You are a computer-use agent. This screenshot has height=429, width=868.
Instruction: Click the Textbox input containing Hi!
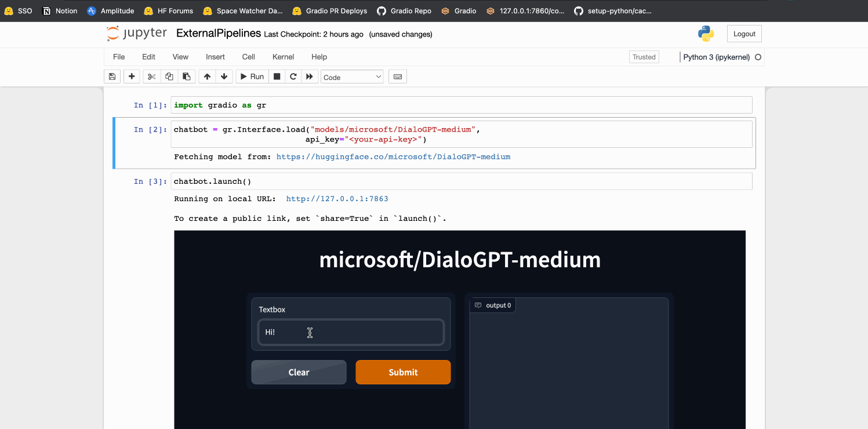(351, 332)
